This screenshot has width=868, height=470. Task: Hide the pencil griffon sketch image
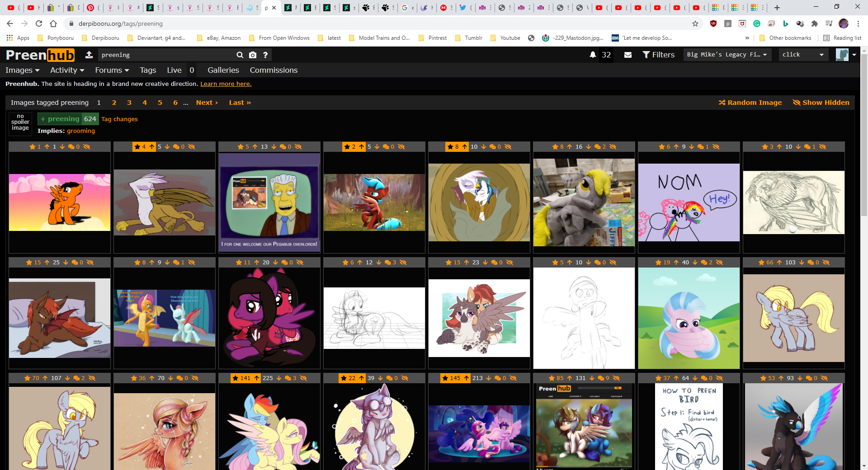(822, 147)
